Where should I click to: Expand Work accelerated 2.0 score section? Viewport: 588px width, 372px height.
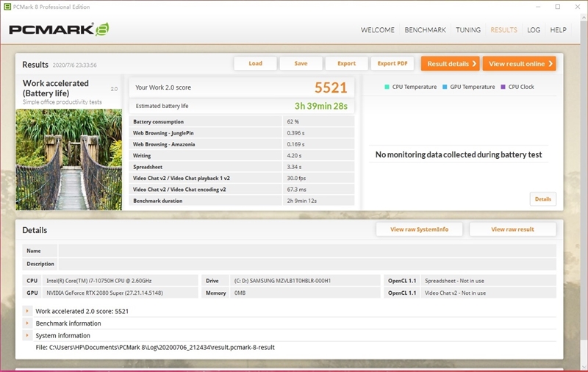28,311
